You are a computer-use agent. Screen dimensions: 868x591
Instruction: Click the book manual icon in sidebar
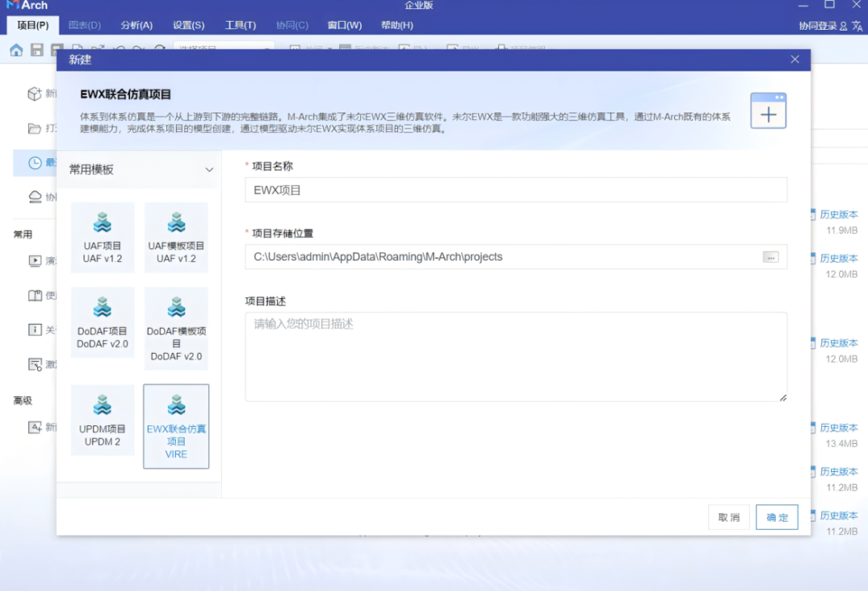(35, 295)
